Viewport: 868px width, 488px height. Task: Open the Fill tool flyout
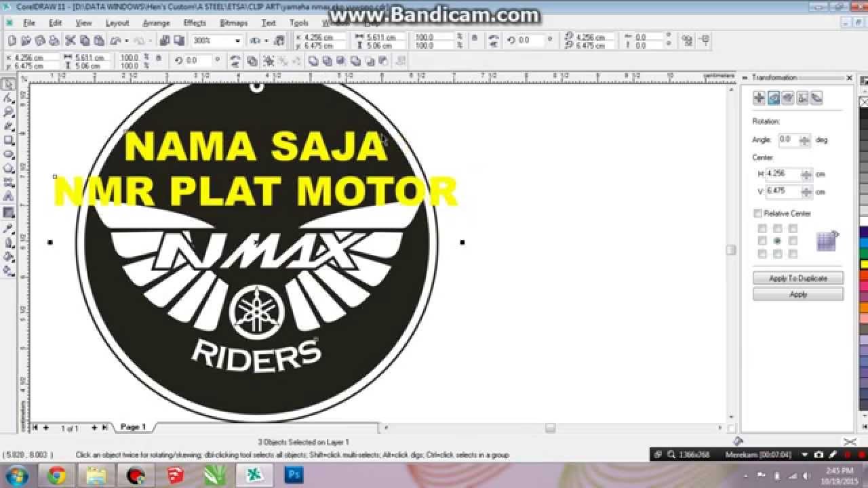click(x=8, y=257)
